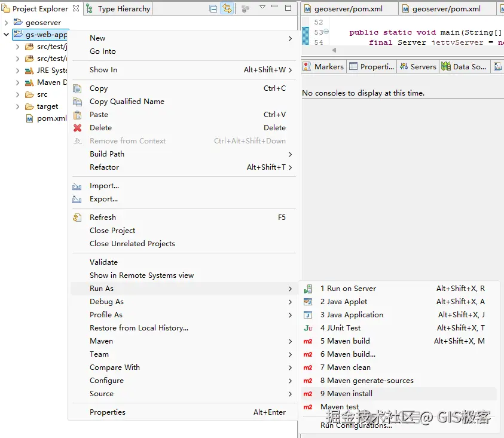Switch to the Servers view tab
The image size is (504, 438).
click(x=418, y=66)
